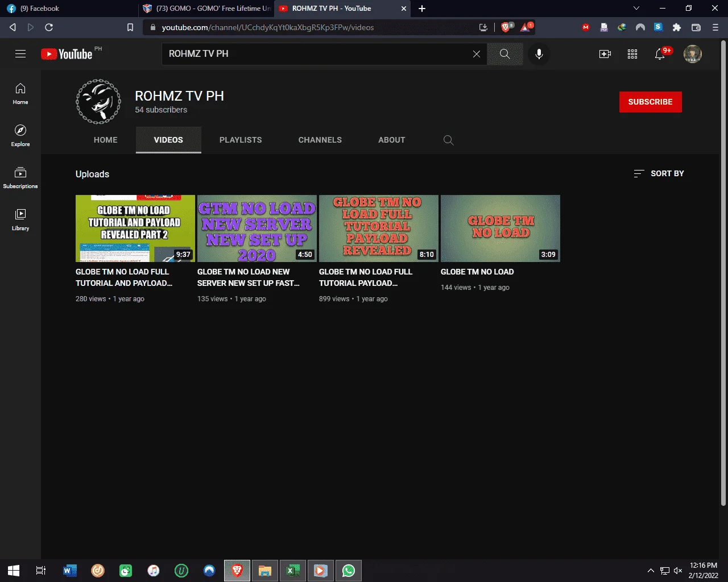Open video title 'GLOBE TM NO LOAD FULL TUTORIAL PAYLOAD...'
Image resolution: width=728 pixels, height=582 pixels.
coord(366,277)
